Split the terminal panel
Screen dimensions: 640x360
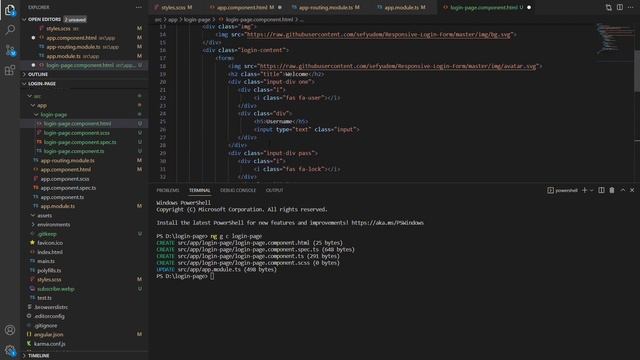click(x=601, y=190)
